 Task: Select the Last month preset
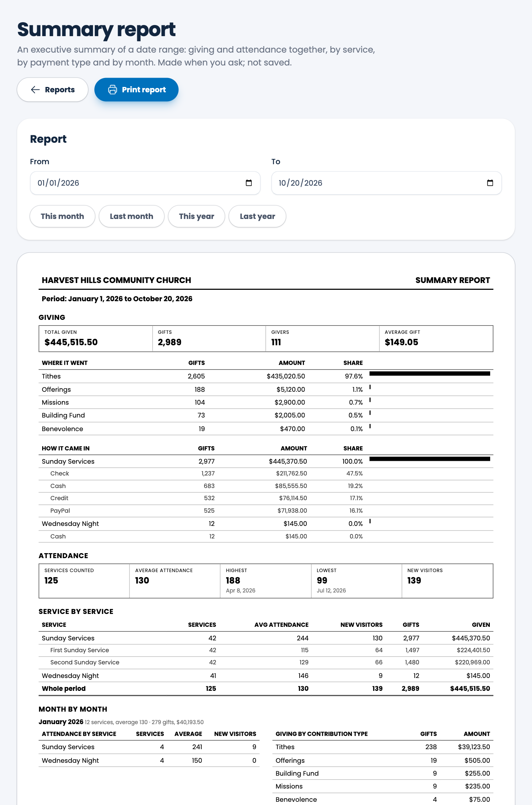pyautogui.click(x=132, y=216)
